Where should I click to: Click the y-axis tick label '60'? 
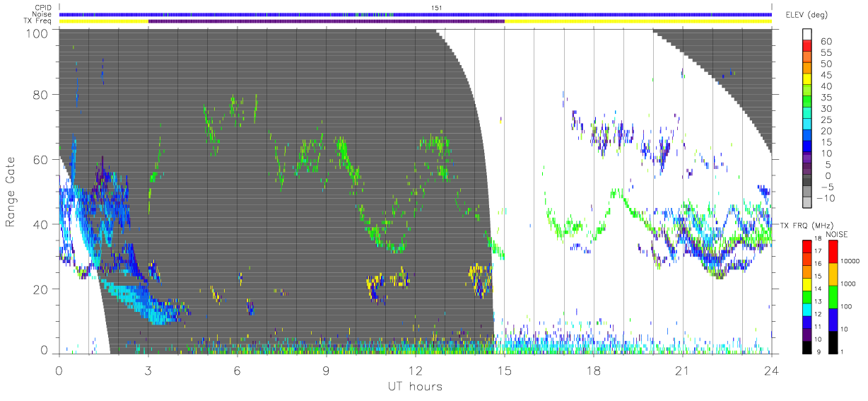tap(41, 159)
